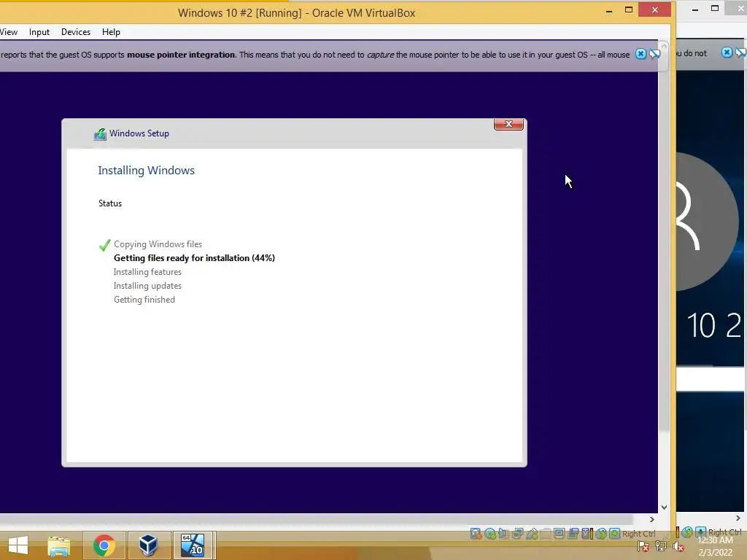Screen dimensions: 747x560
Task: Open the View menu in VirtualBox
Action: point(8,32)
